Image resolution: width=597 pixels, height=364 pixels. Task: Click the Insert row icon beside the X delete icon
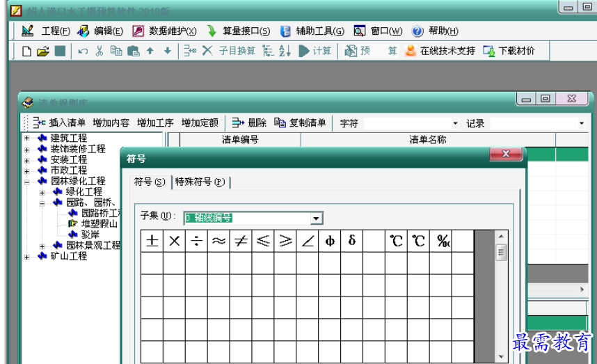pyautogui.click(x=190, y=51)
